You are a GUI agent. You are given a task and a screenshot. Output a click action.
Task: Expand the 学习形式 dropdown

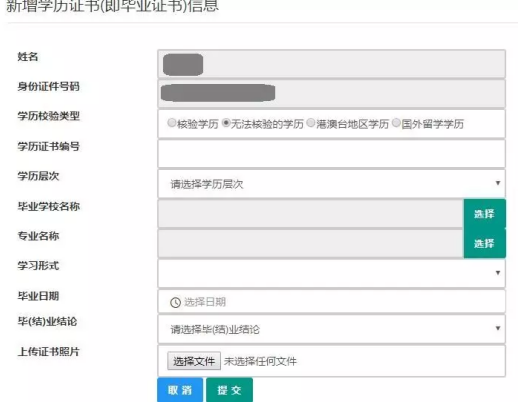point(332,273)
